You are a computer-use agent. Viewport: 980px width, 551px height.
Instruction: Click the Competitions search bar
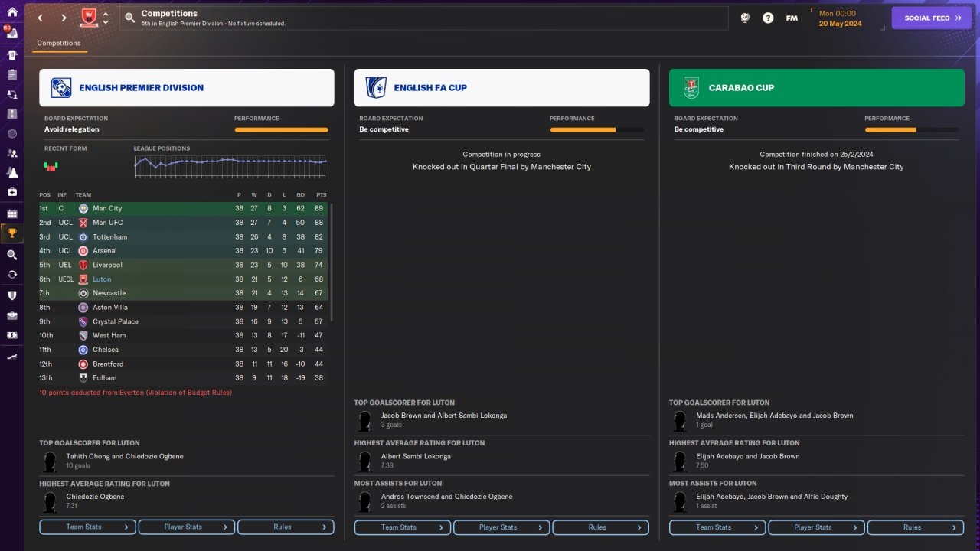click(423, 18)
